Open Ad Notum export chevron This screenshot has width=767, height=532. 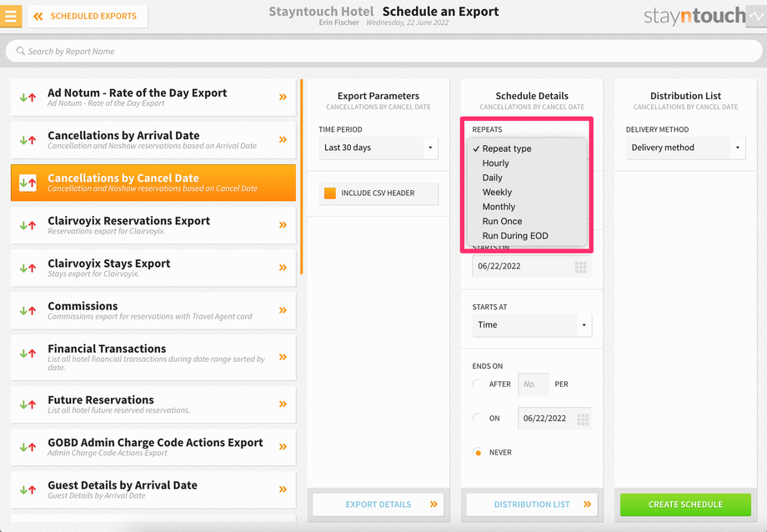283,97
